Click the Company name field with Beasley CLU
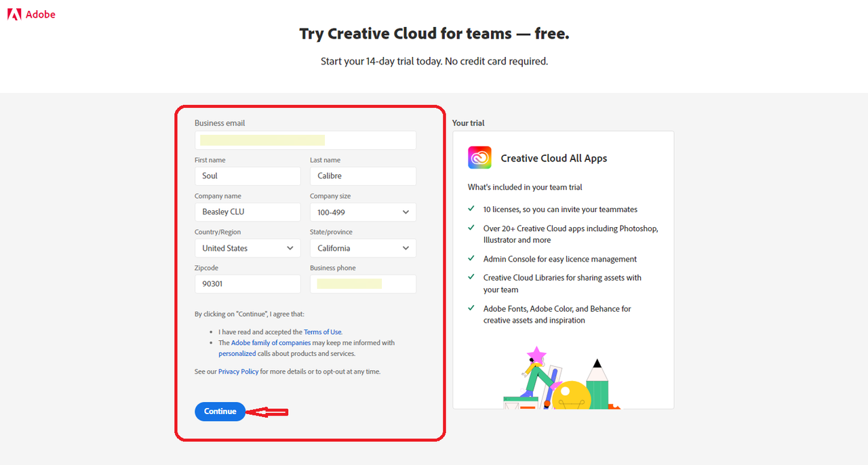868x465 pixels. point(248,212)
